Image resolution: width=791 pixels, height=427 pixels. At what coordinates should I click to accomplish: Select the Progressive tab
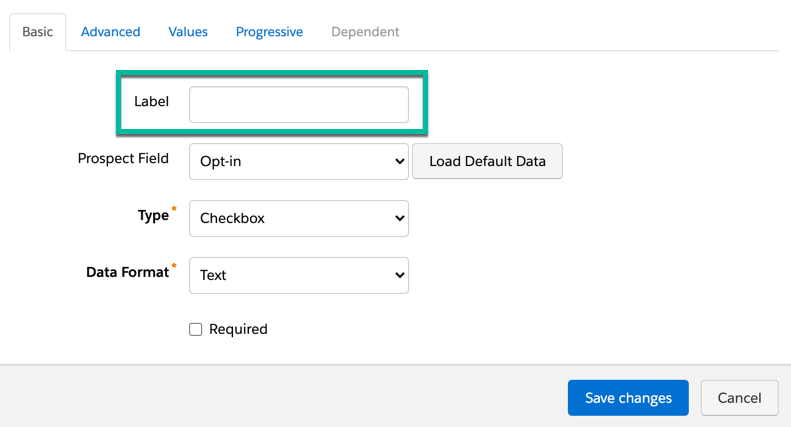pos(269,32)
